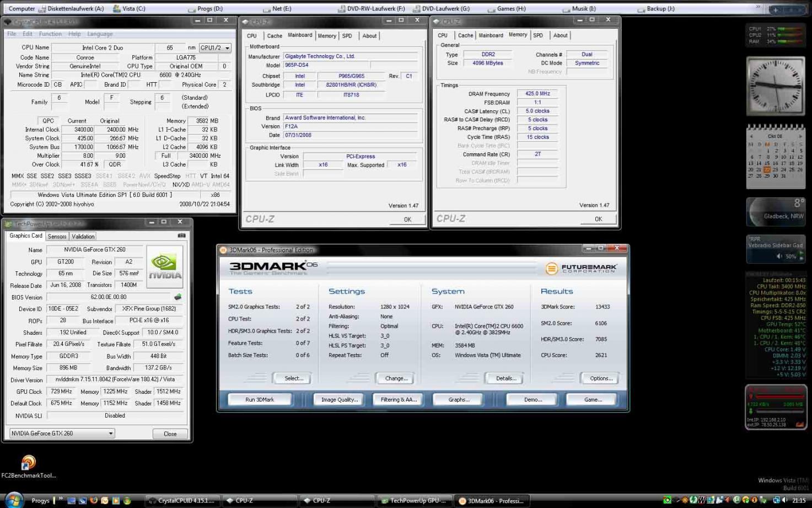Screen dimensions: 812x508
Task: Open DVD-RW-Laufwerk (F:) drive shortcut
Action: click(371, 8)
